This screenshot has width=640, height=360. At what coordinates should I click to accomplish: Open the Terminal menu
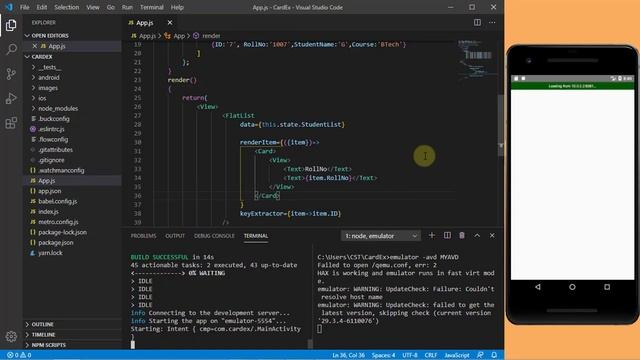[x=151, y=7]
